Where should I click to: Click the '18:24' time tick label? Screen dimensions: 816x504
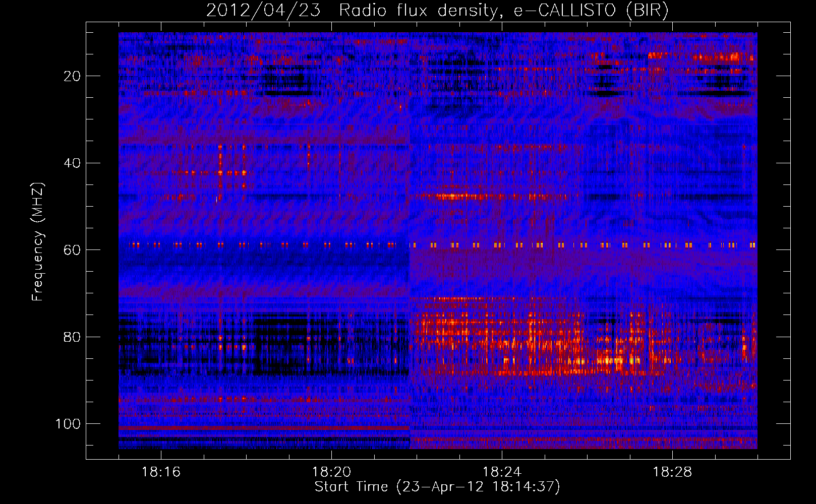[502, 472]
